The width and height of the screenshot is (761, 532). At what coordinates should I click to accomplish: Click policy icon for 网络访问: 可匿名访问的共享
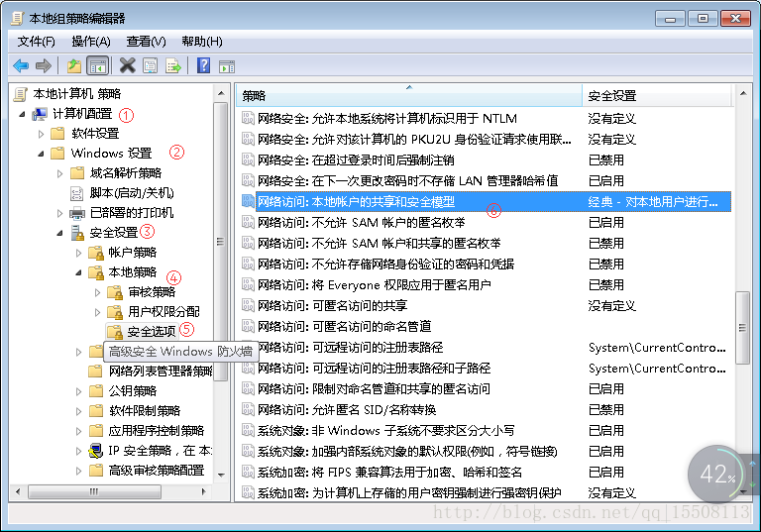(x=248, y=305)
